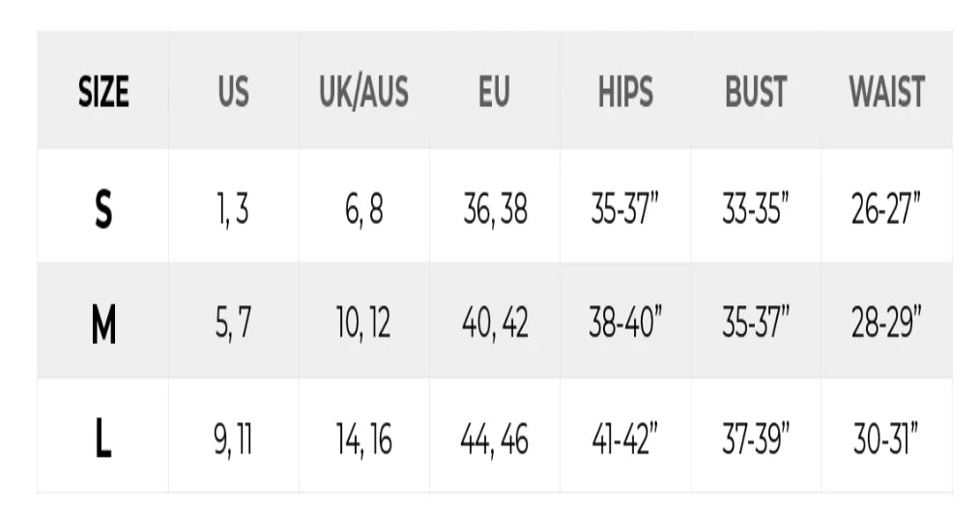Select the HIPS column header
Screen dimensions: 980x515
625,93
